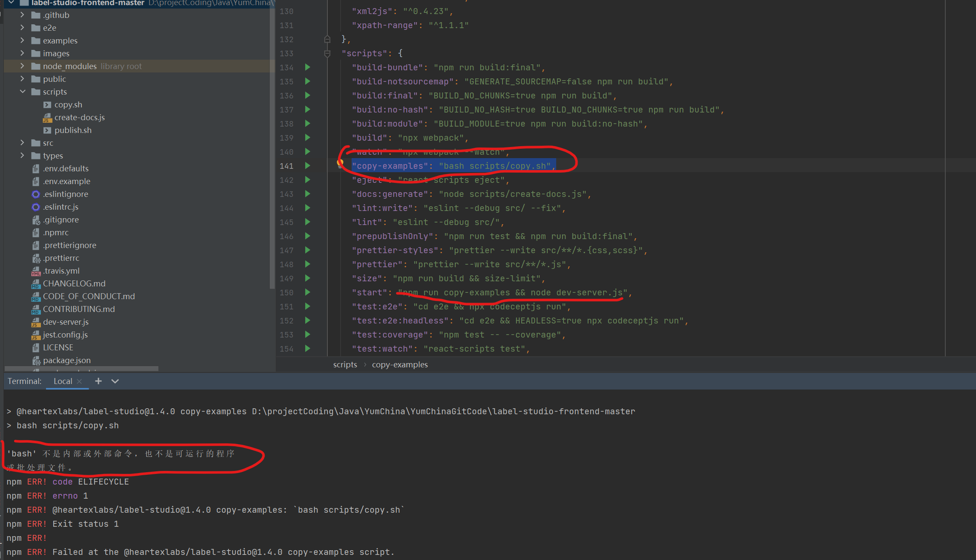Close the Local terminal tab
The image size is (976, 560).
[79, 381]
